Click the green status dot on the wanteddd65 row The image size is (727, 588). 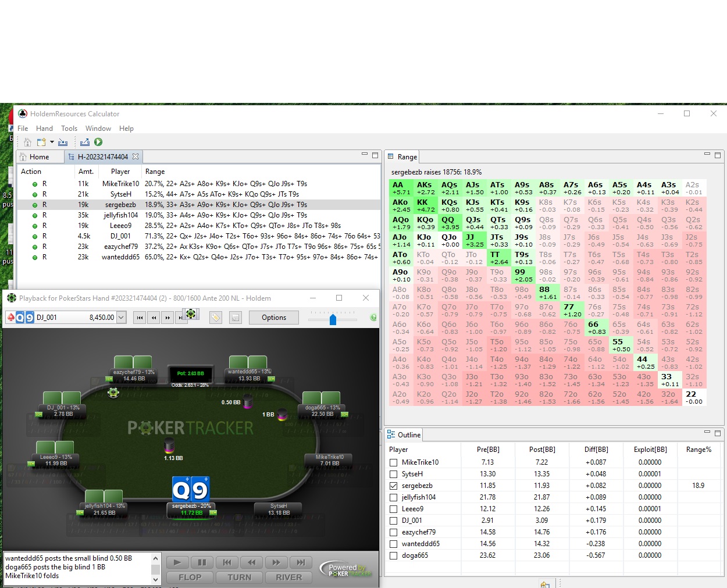pyautogui.click(x=35, y=257)
